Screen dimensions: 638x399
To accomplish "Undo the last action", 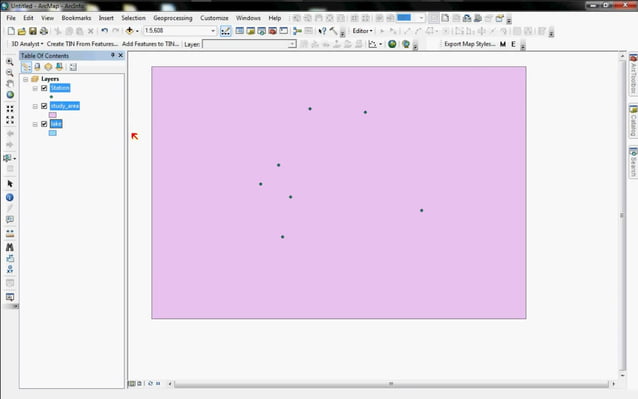I will [x=105, y=31].
